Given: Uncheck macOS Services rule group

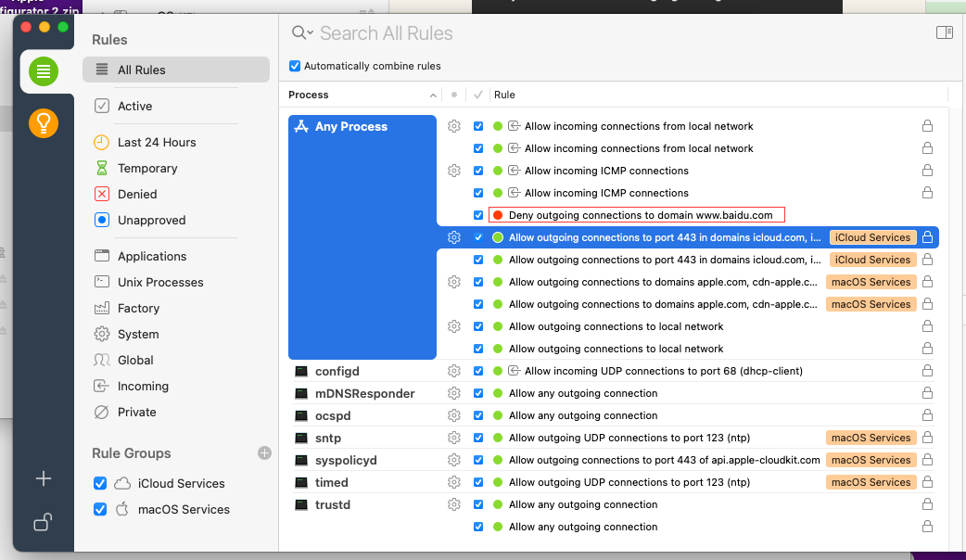Looking at the screenshot, I should point(100,509).
